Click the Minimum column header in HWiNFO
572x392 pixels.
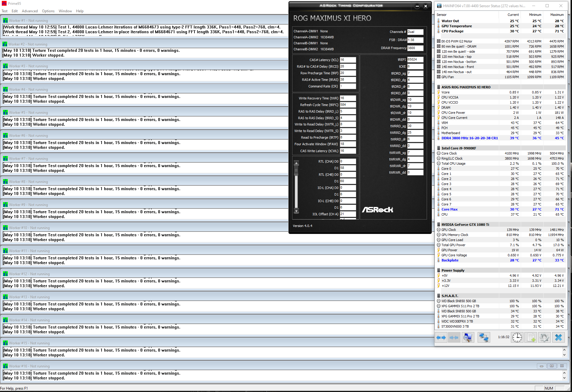[x=532, y=15]
